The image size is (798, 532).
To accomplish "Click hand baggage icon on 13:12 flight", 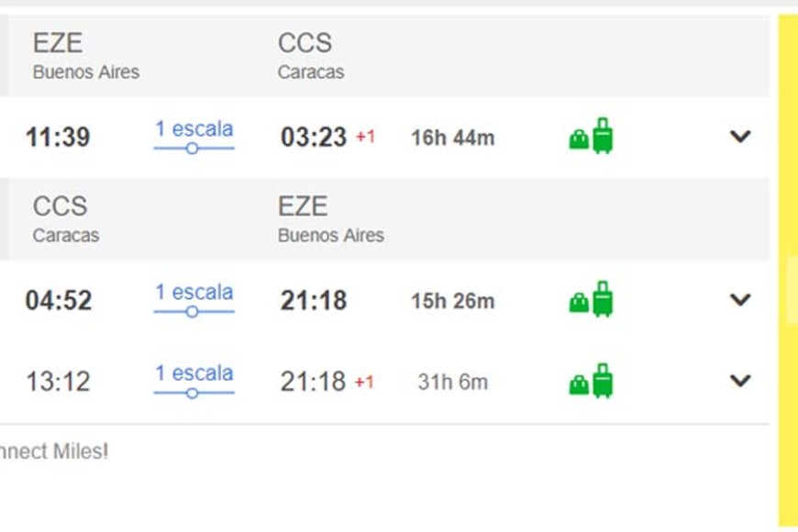I will point(579,384).
